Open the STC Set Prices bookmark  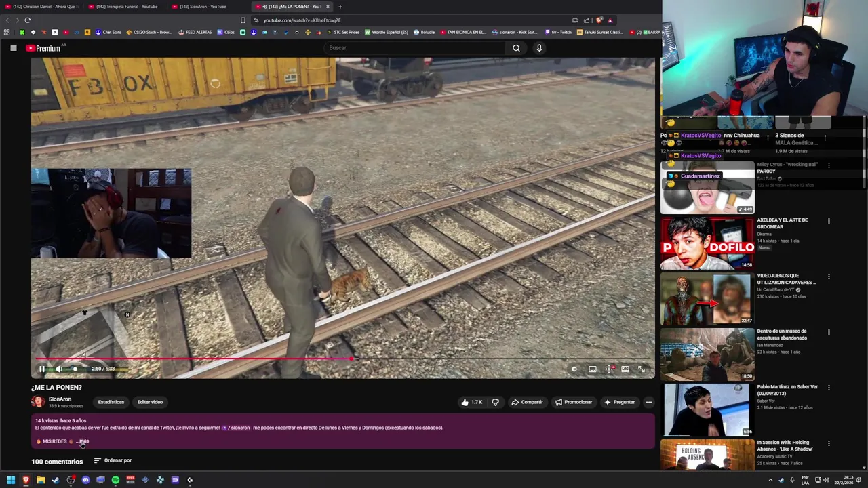click(x=343, y=32)
